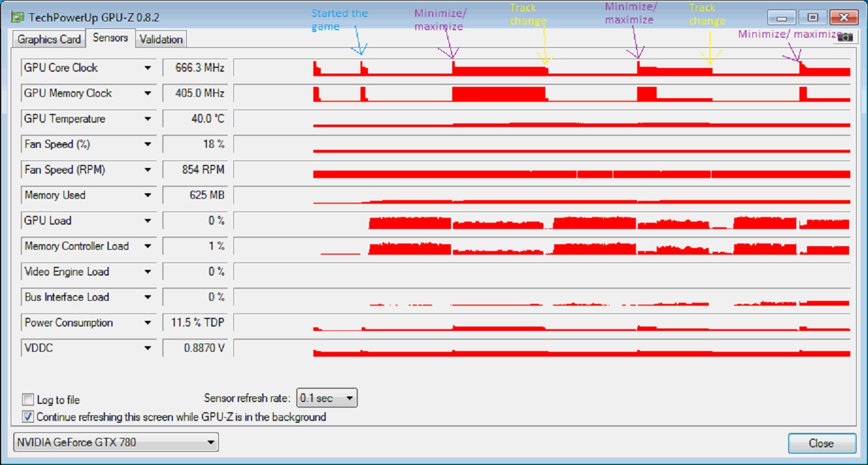Select the 18 % fan speed value
This screenshot has width=868, height=465.
click(195, 144)
